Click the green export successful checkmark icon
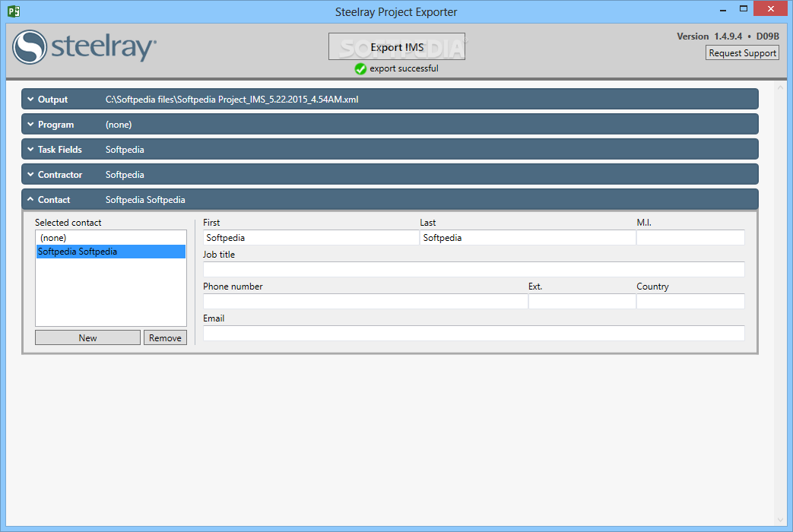Screen dimensions: 793x532 pos(360,68)
